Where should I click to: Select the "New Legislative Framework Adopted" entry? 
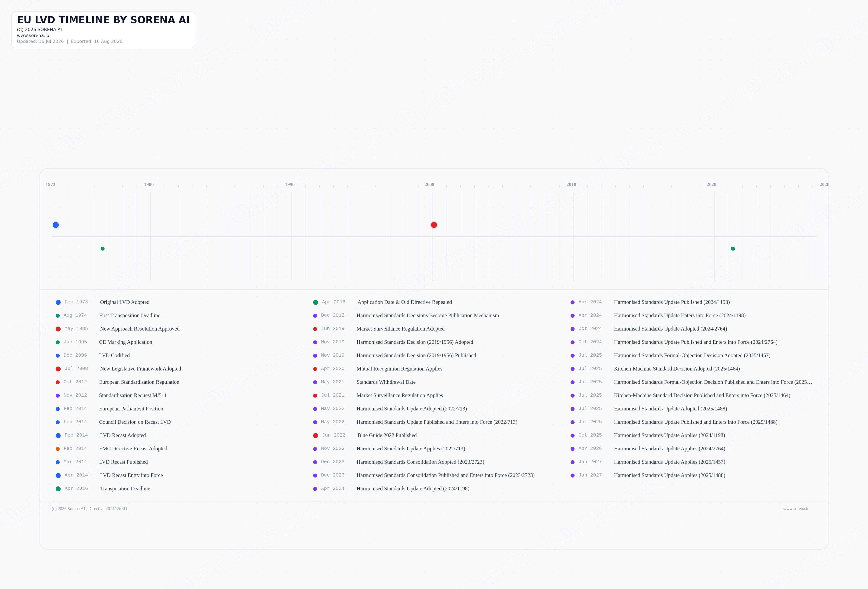(x=140, y=369)
